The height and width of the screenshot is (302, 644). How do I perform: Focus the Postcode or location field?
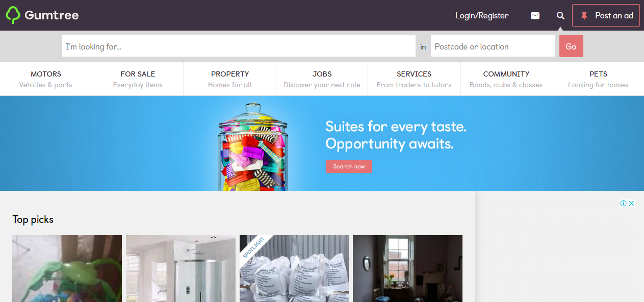(x=493, y=46)
